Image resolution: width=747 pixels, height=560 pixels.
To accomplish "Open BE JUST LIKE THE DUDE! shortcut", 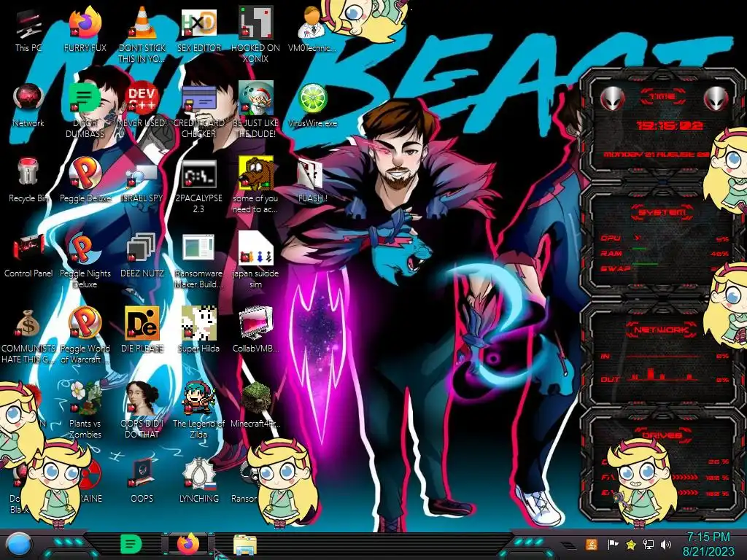I will coord(255,111).
